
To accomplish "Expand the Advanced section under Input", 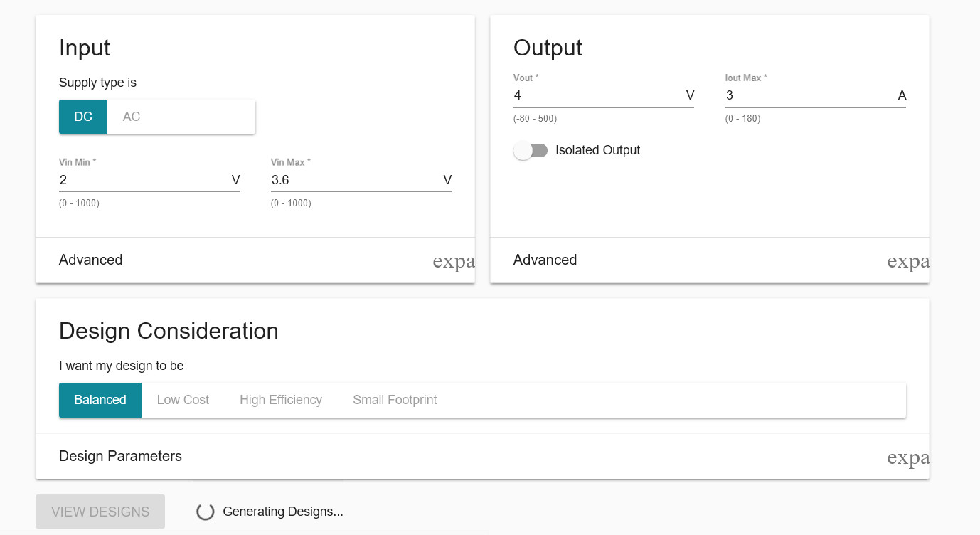I will [91, 260].
